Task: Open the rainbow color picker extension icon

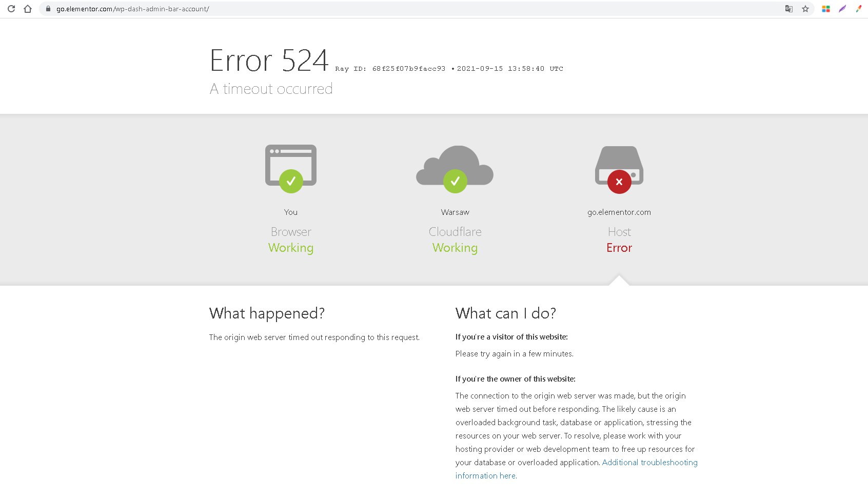Action: click(859, 9)
